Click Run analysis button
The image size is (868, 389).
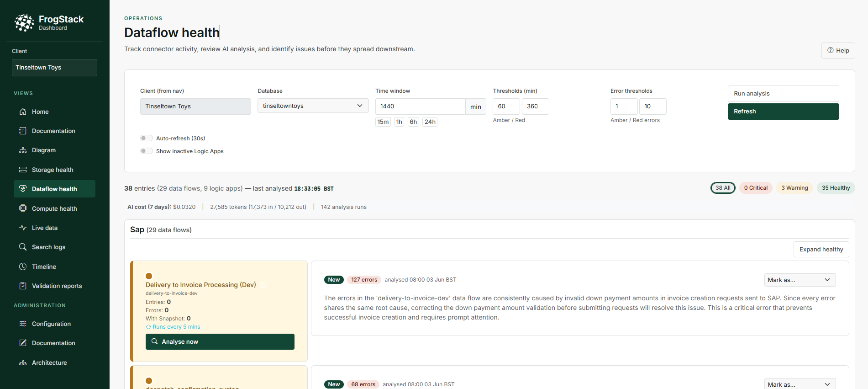[783, 93]
